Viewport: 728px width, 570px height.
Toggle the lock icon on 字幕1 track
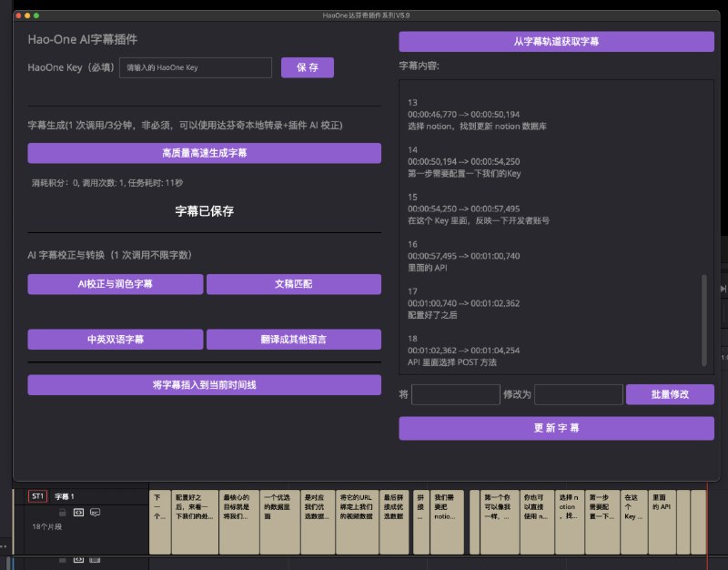pos(62,513)
